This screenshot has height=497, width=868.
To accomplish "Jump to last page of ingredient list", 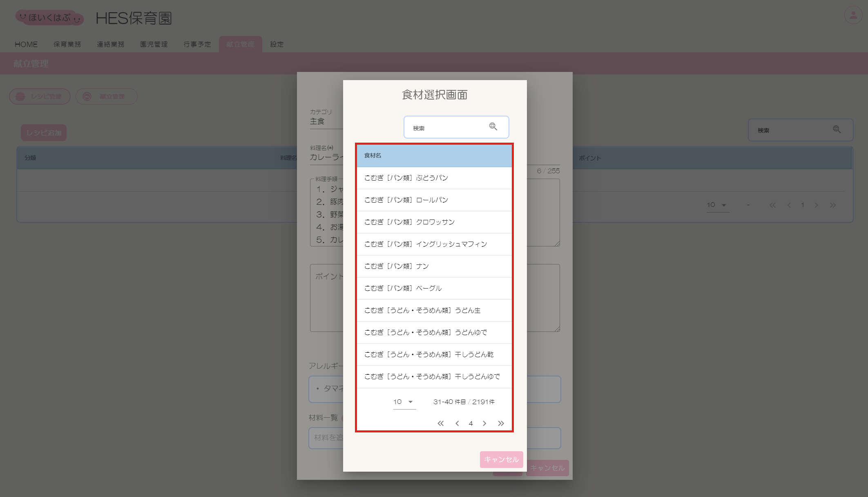I will click(x=501, y=423).
